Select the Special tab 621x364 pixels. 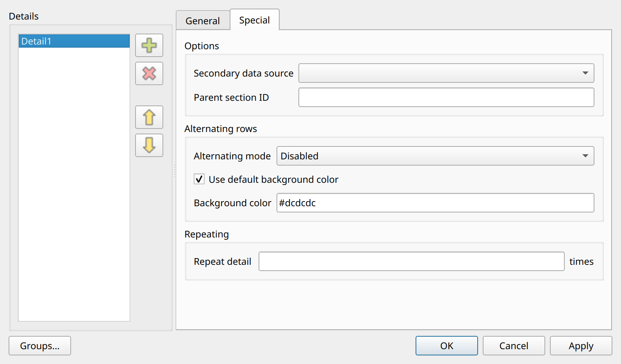[255, 20]
